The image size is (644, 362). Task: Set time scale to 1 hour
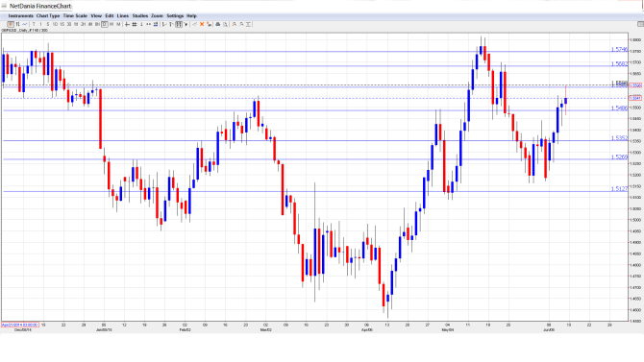[x=76, y=24]
